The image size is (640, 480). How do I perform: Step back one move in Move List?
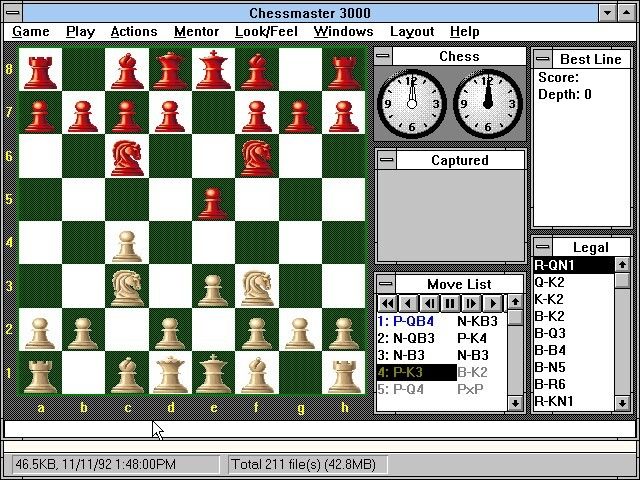click(x=428, y=303)
